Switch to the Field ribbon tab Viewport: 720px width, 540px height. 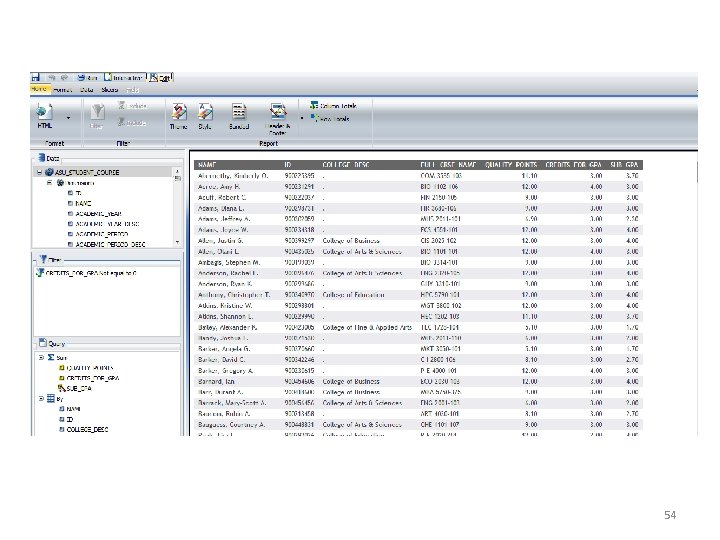133,90
